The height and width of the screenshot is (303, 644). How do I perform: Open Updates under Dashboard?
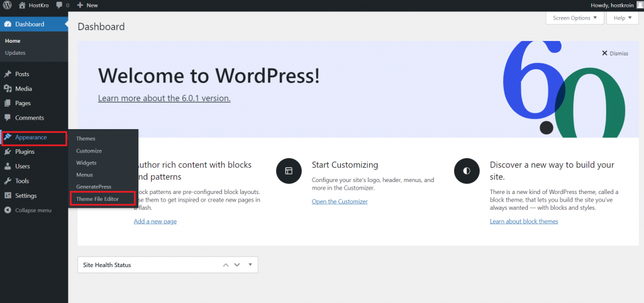pyautogui.click(x=15, y=53)
